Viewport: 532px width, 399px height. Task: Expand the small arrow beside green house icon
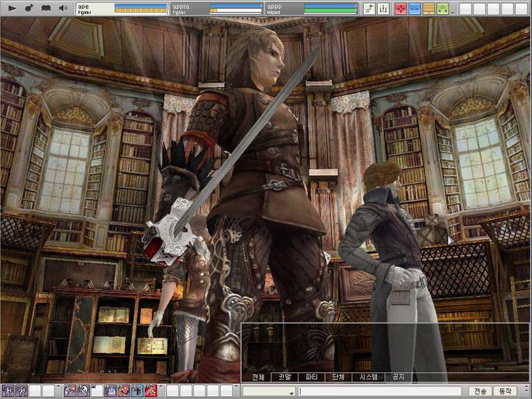453,12
